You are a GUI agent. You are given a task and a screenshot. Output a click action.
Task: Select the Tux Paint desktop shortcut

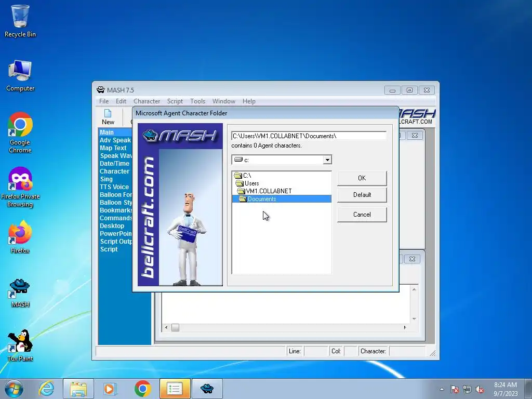point(20,345)
